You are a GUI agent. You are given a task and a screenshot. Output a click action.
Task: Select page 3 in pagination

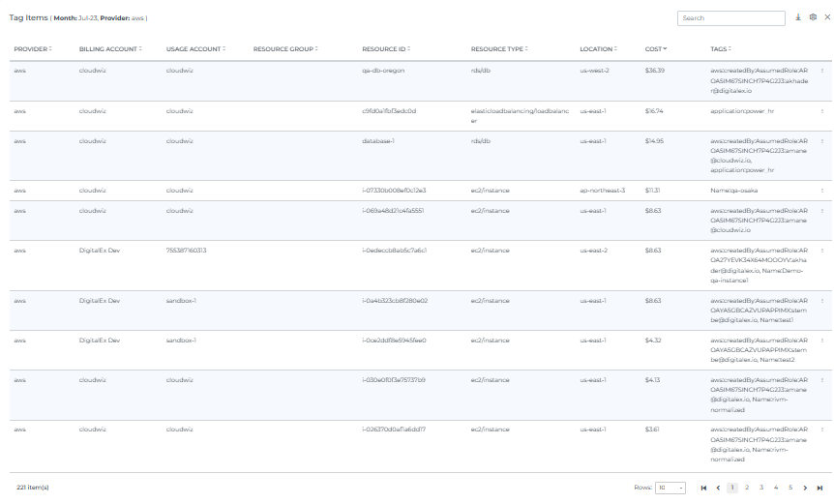761,488
